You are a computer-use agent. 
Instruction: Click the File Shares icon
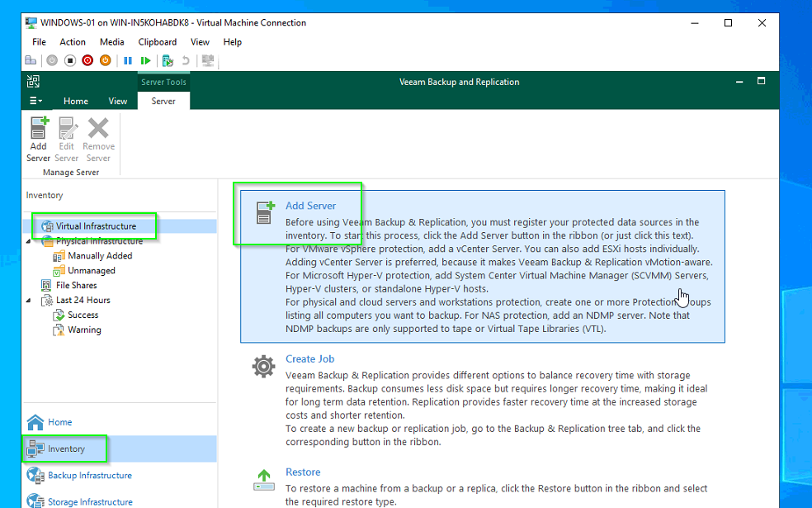(46, 285)
